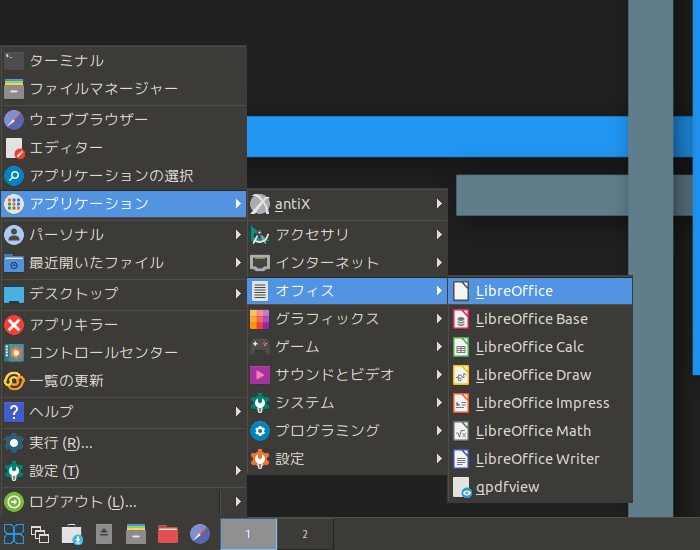
Task: Click the アプリキラー red X icon
Action: click(14, 325)
